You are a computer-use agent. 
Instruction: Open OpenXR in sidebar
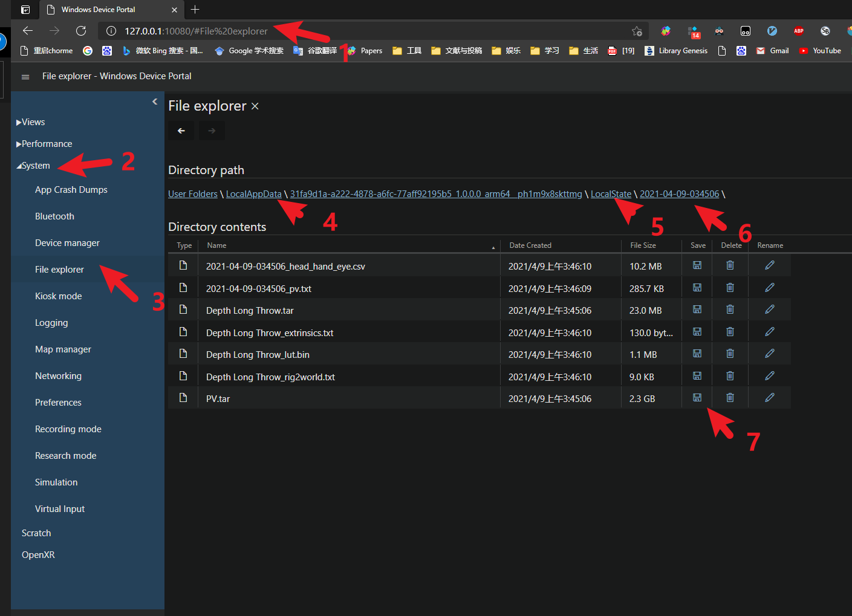tap(38, 555)
